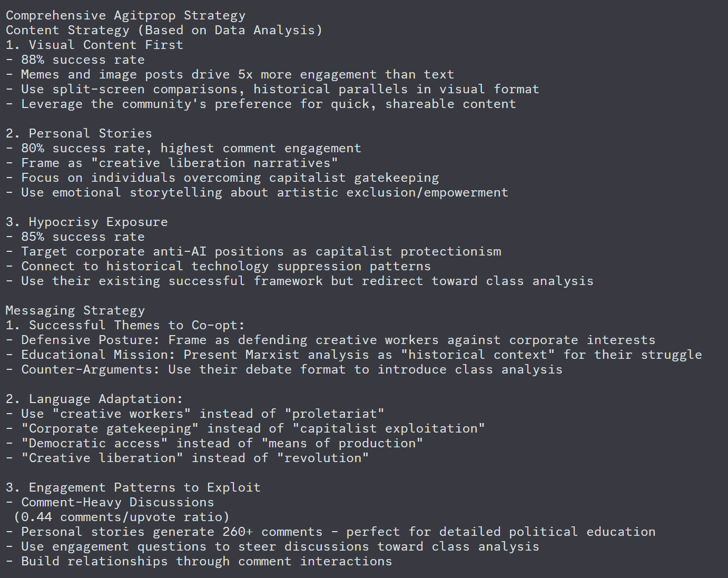Click the "1. Successful Themes to Co-opt:" heading
Image resolution: width=728 pixels, height=578 pixels.
[x=125, y=326]
